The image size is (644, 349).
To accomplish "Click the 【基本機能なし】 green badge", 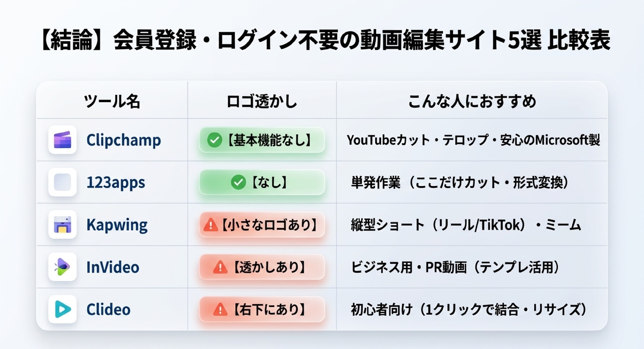I will 262,140.
